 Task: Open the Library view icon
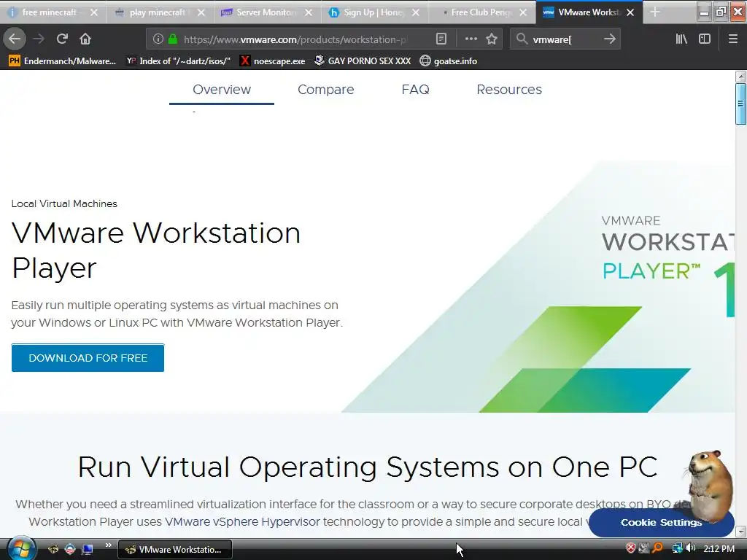(681, 39)
